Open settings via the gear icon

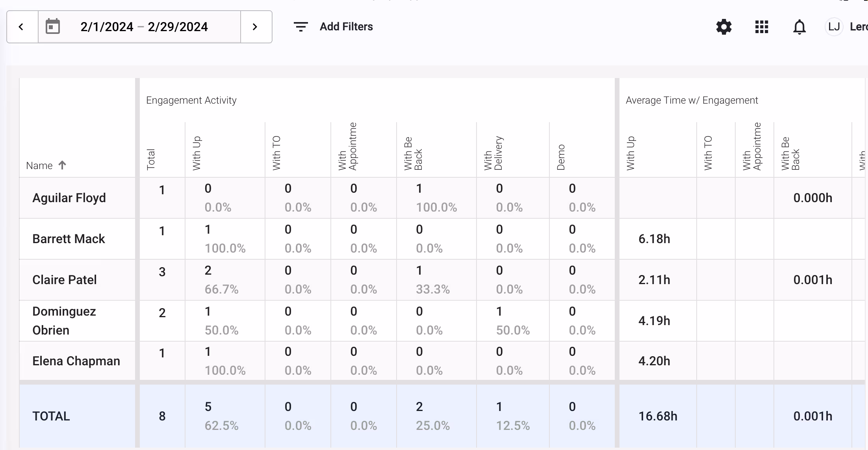pyautogui.click(x=723, y=27)
